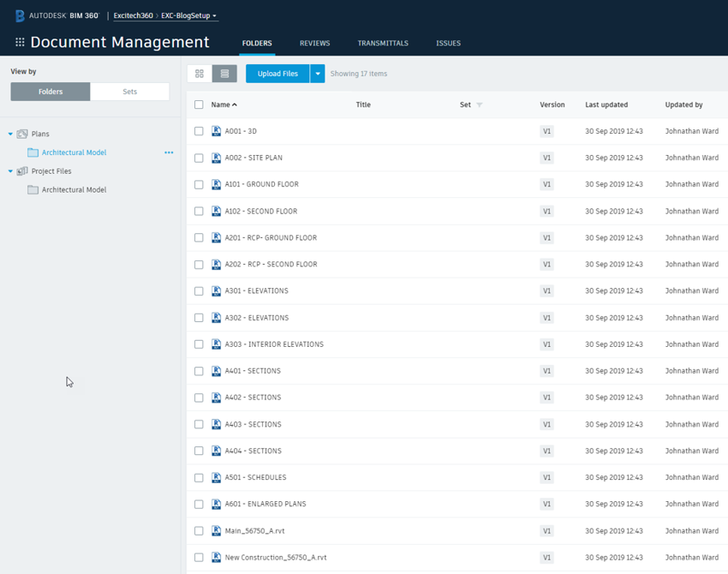The image size is (728, 574).
Task: Click the Updated by column header
Action: click(684, 105)
